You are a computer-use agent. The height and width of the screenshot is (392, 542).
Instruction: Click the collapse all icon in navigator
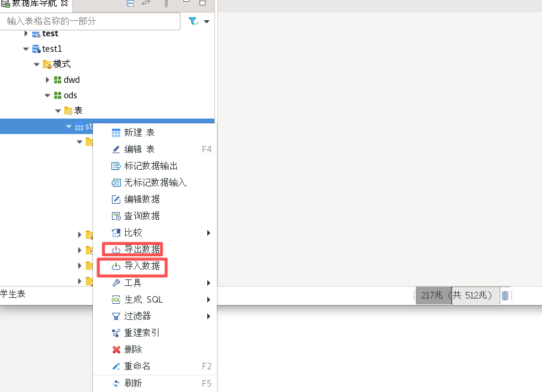130,4
